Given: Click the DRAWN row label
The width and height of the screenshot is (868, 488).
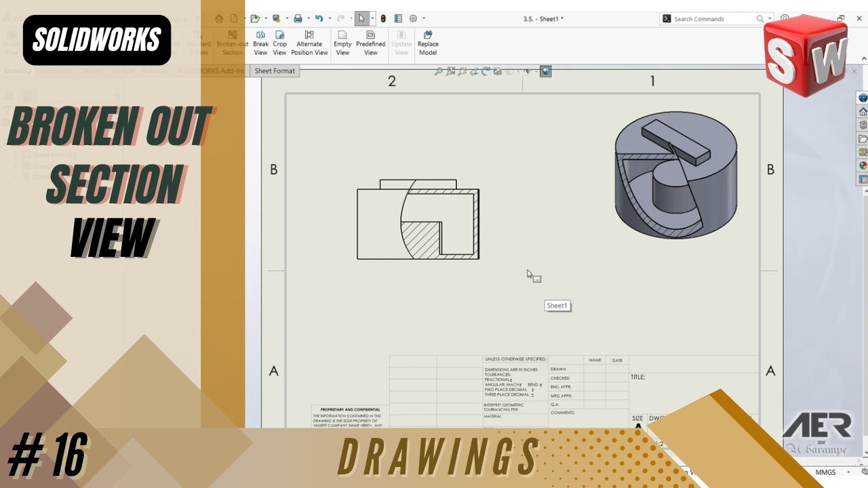Looking at the screenshot, I should [558, 369].
